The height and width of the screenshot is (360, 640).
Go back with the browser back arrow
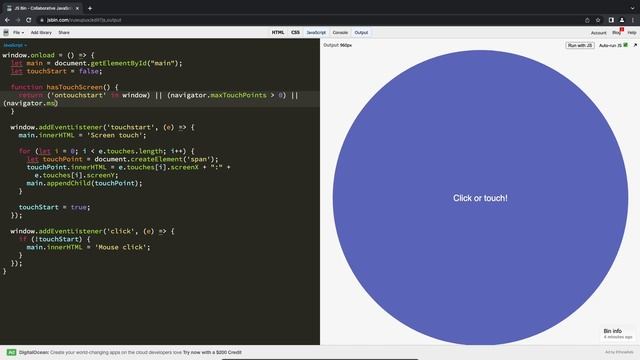point(7,20)
